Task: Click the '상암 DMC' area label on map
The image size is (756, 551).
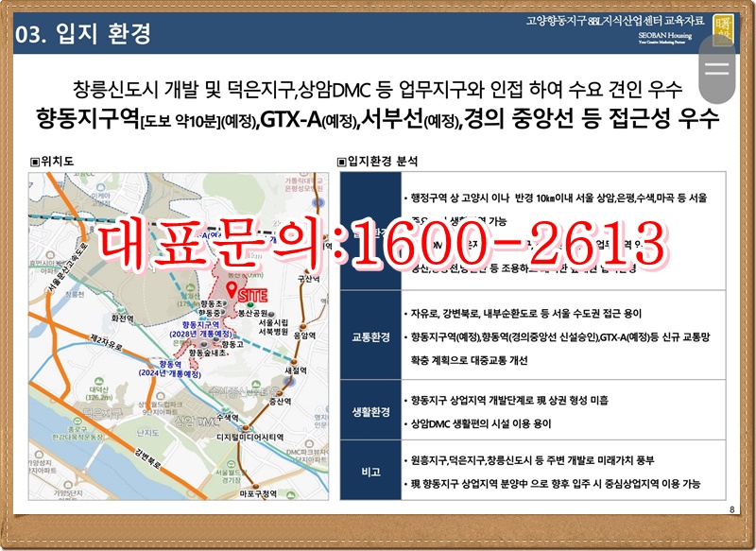Action: coord(197,422)
